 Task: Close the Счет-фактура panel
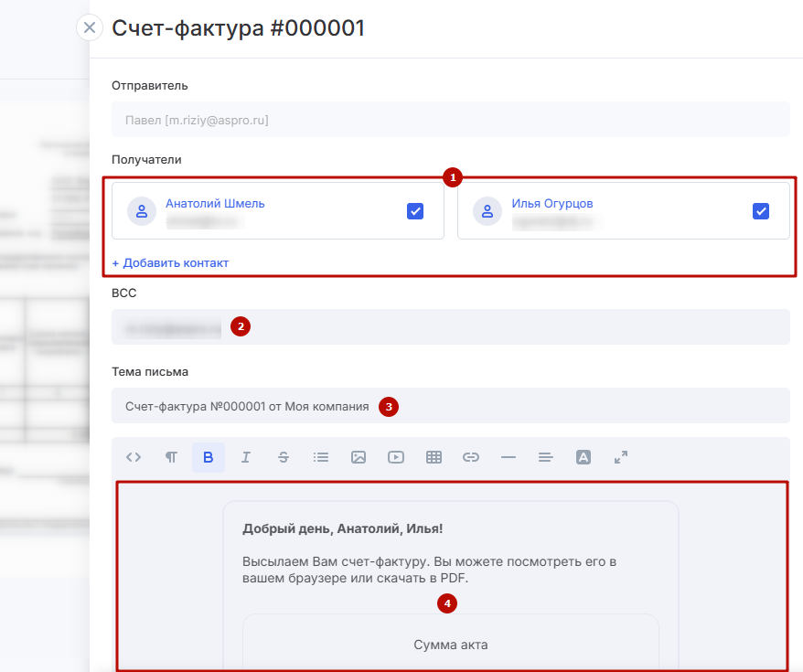tap(89, 27)
